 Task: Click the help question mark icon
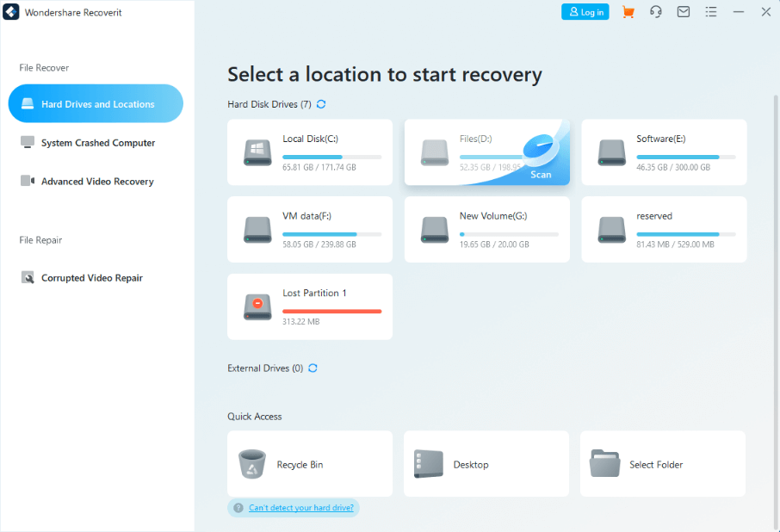(238, 508)
